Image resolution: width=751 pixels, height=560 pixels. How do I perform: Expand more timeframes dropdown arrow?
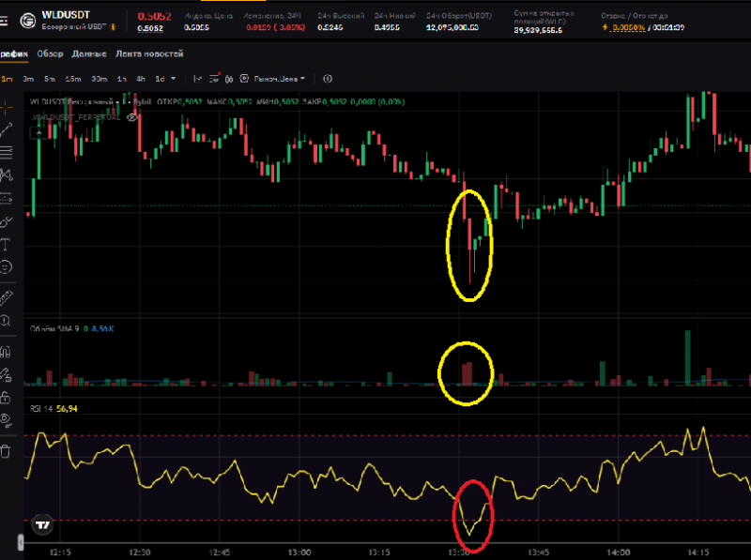pyautogui.click(x=174, y=79)
